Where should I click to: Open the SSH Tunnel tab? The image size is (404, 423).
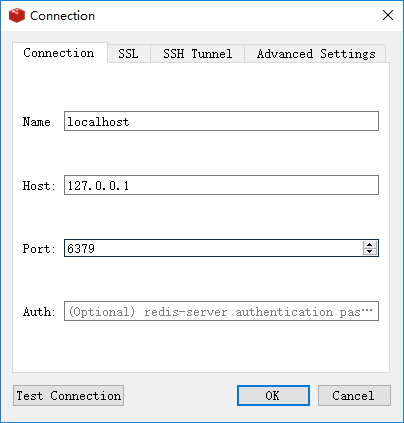click(x=197, y=53)
